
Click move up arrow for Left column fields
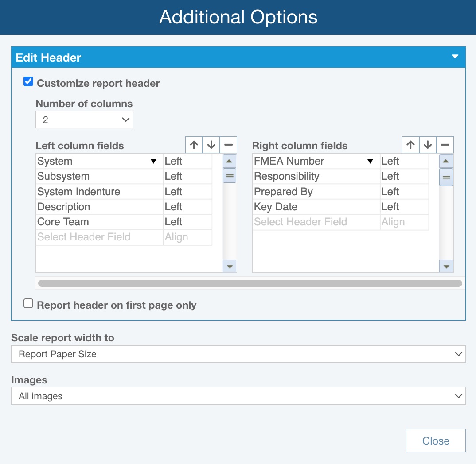tap(194, 145)
